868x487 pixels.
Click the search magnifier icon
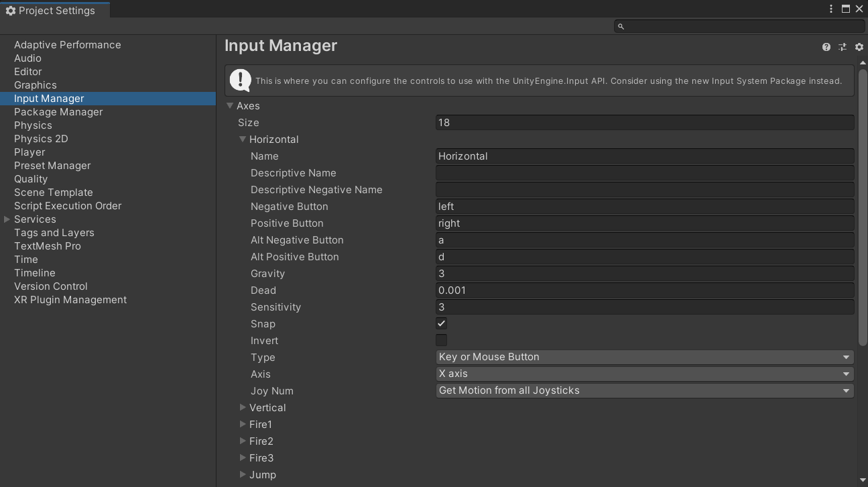pyautogui.click(x=620, y=25)
